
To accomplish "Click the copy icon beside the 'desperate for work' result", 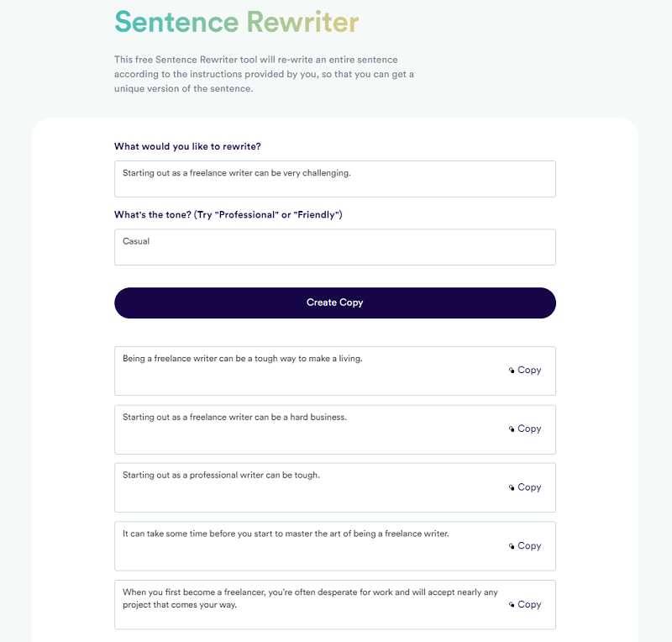I will pos(512,605).
